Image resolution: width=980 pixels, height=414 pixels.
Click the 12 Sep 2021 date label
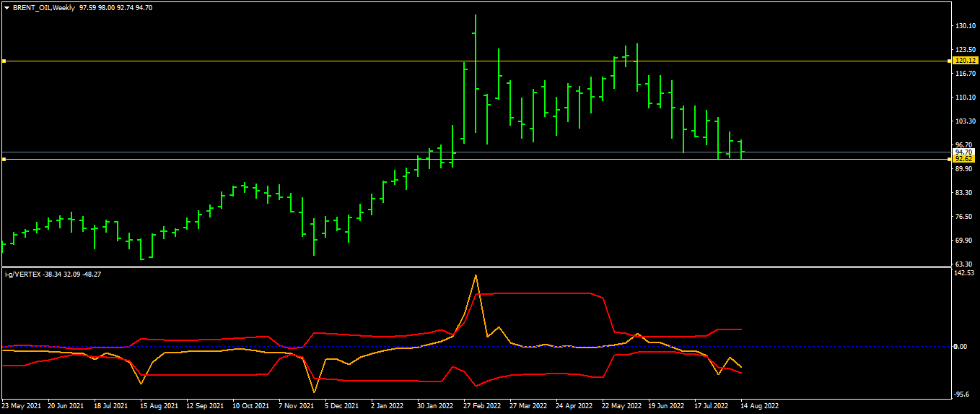[206, 406]
